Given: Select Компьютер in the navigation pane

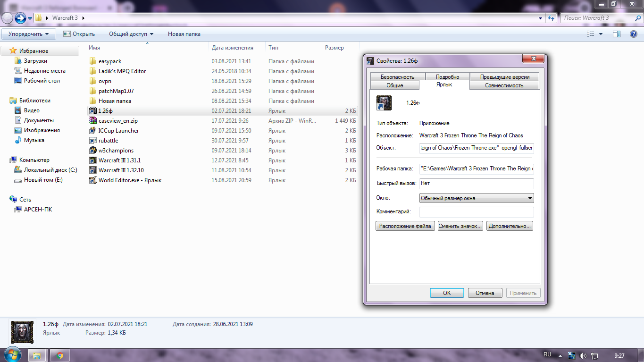Looking at the screenshot, I should click(x=34, y=160).
